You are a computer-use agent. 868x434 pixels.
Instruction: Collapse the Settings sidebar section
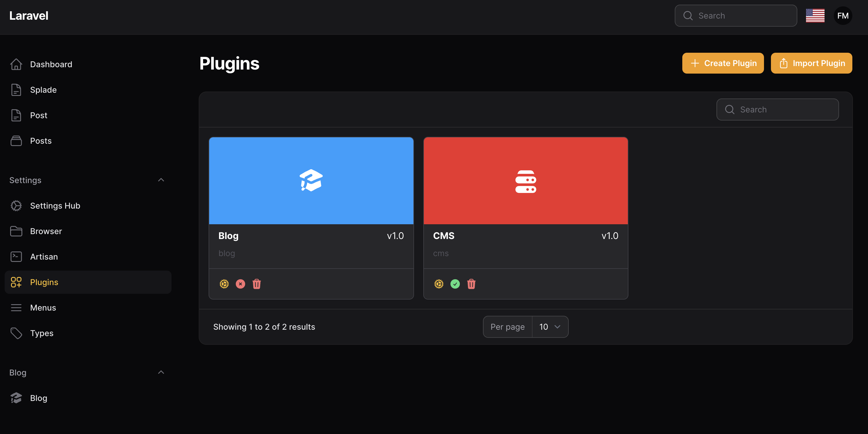[161, 180]
